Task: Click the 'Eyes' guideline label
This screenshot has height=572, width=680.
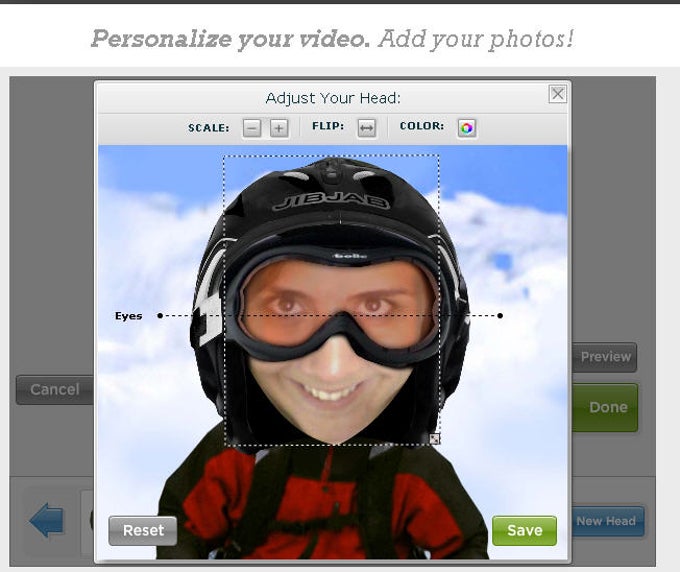Action: pos(128,316)
